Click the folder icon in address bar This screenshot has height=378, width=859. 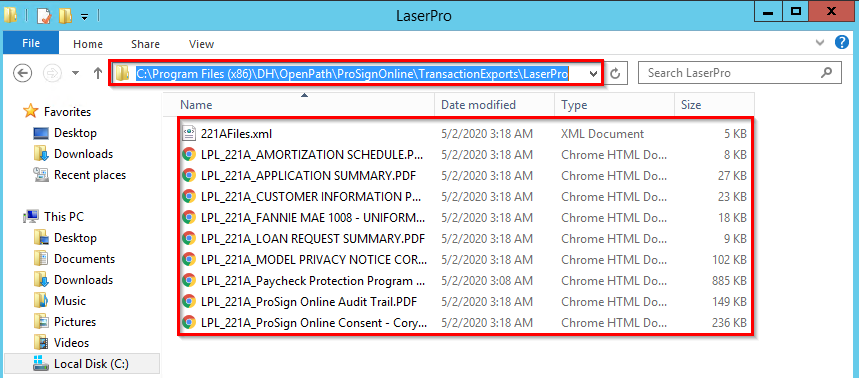pos(122,73)
